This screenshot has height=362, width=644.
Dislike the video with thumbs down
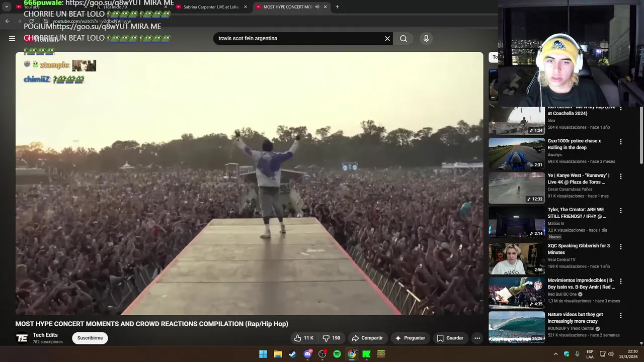332,338
